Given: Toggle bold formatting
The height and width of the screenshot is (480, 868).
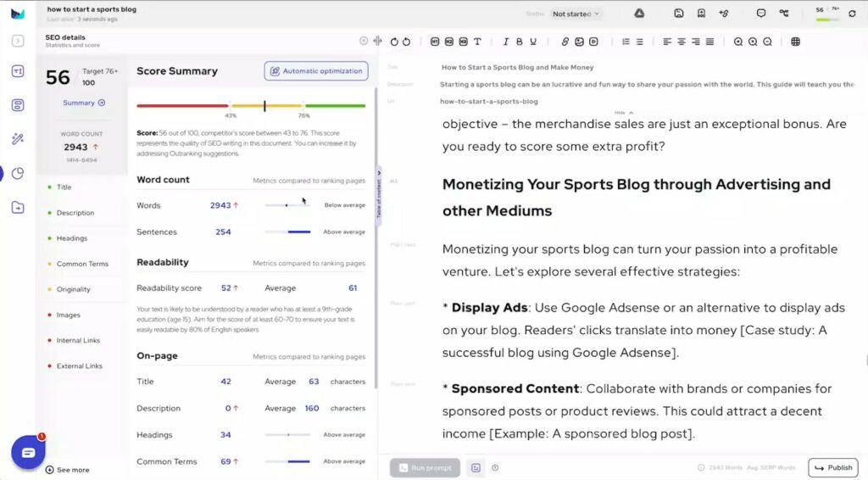Looking at the screenshot, I should click(x=520, y=42).
